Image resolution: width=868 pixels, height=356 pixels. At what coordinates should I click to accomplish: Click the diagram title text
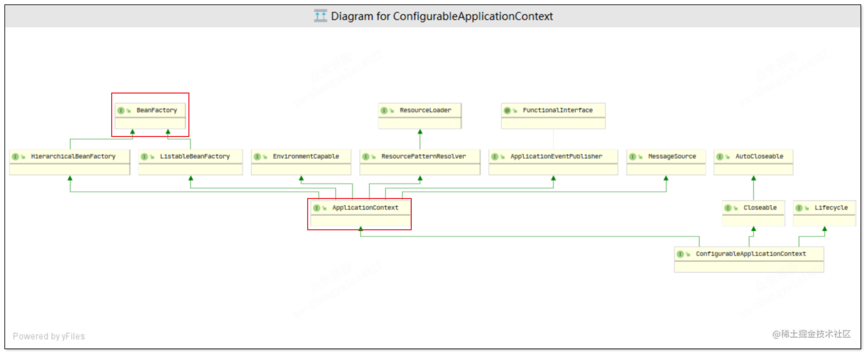pyautogui.click(x=442, y=16)
